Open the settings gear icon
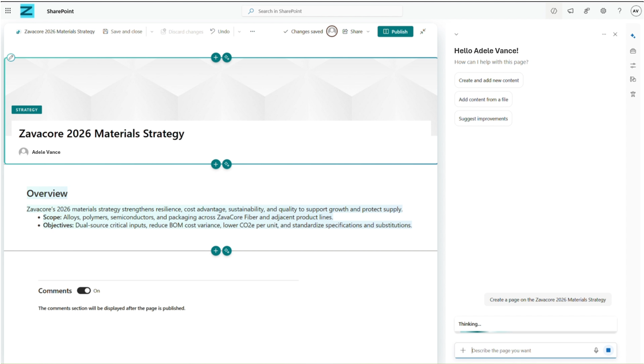This screenshot has height=364, width=644. click(x=603, y=11)
